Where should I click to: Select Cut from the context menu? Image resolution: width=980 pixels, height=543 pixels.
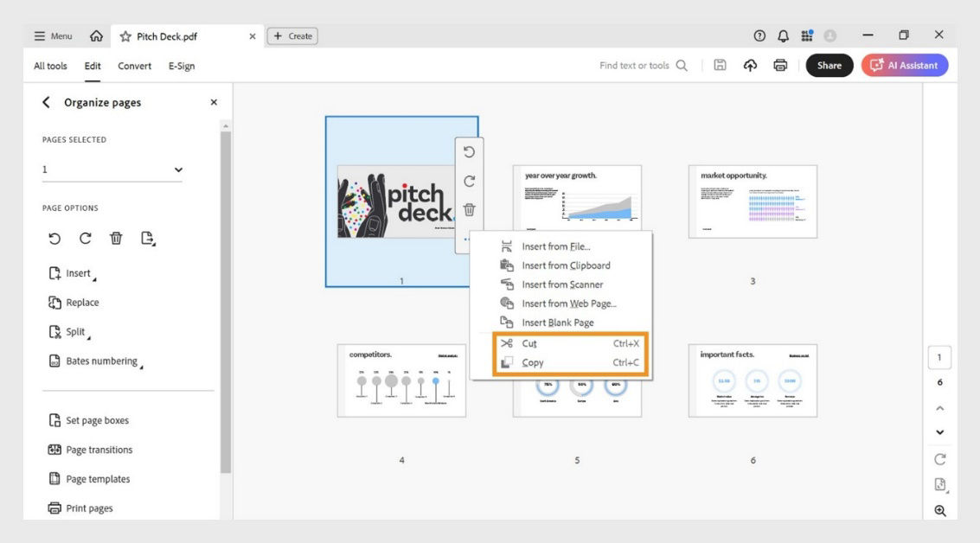pos(528,343)
